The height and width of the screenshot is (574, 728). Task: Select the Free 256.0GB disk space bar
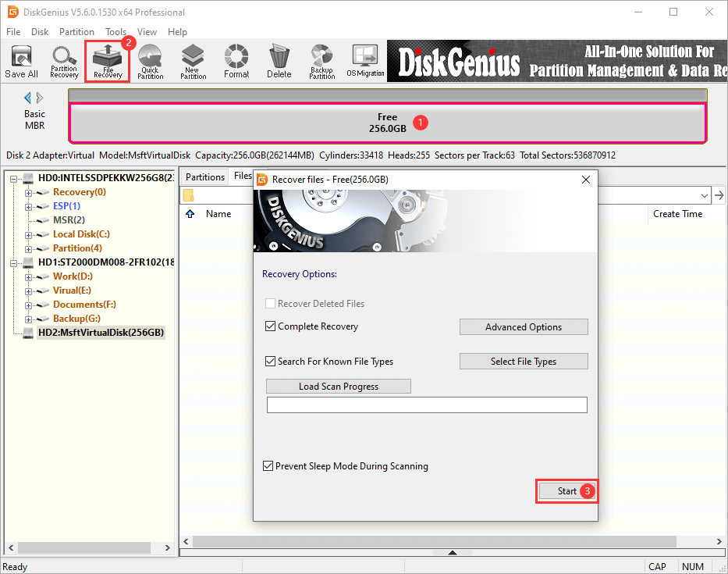(388, 123)
